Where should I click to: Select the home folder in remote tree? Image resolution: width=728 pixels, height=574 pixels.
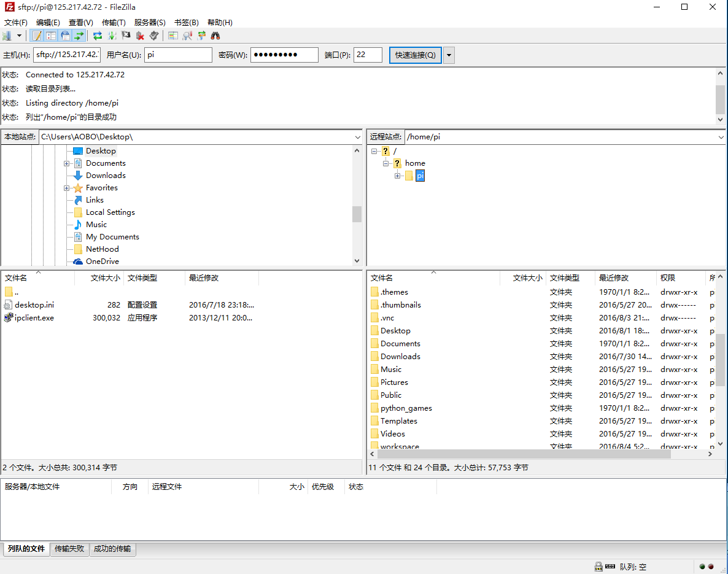coord(414,163)
